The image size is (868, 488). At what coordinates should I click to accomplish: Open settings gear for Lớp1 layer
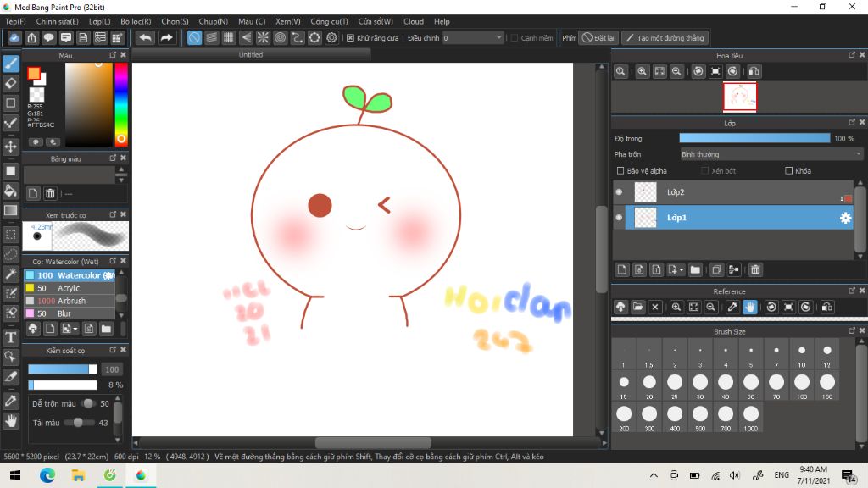(x=845, y=218)
